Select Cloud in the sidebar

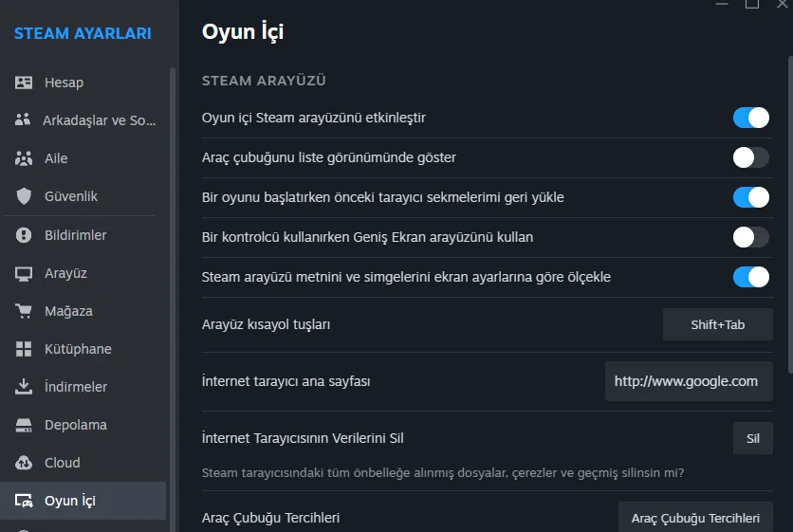point(83,463)
